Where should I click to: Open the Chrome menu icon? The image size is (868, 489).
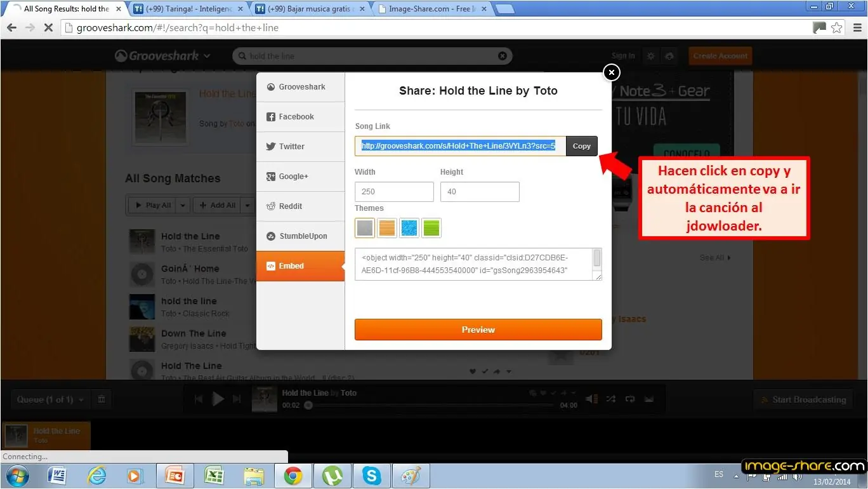856,28
